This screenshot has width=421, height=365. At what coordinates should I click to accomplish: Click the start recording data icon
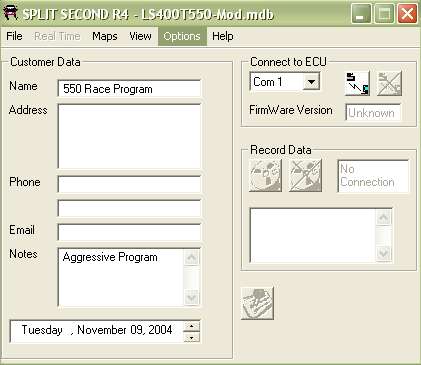pos(265,175)
